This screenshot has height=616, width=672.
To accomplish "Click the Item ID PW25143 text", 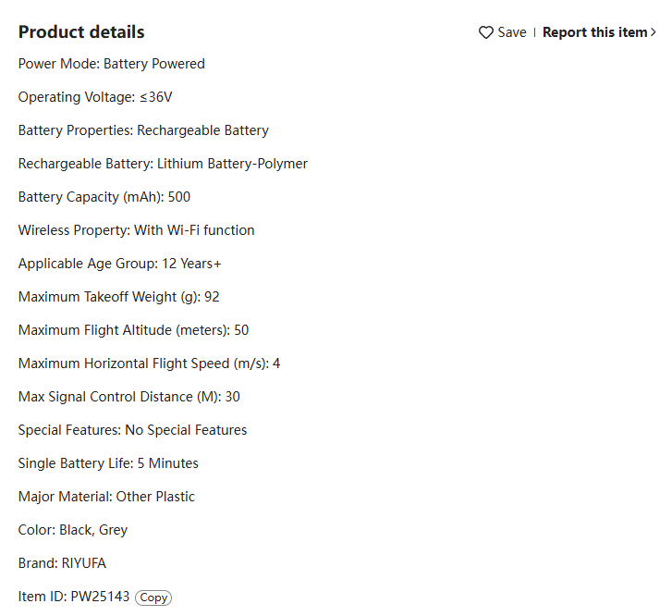I will [x=74, y=597].
